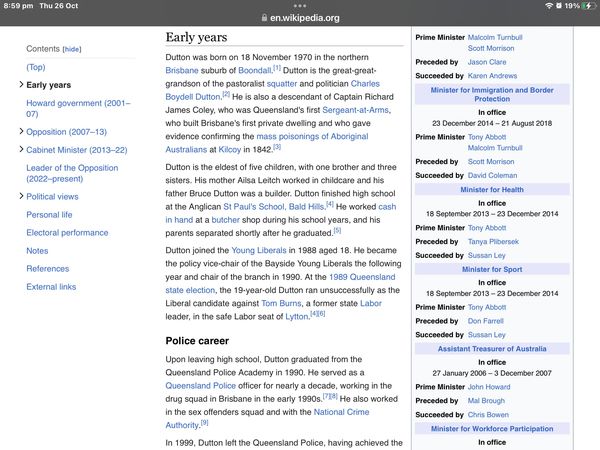Go to Personal life section
Screen dimensions: 600x450
(49, 215)
